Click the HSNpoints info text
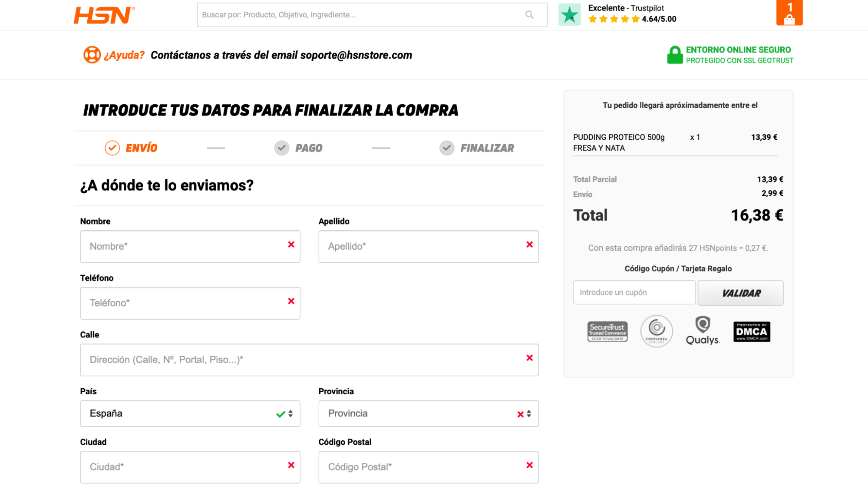868x489 pixels. tap(678, 248)
